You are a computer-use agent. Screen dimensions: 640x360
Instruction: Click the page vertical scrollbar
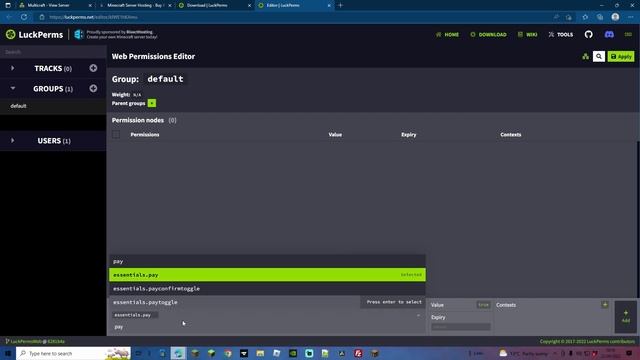[x=638, y=218]
